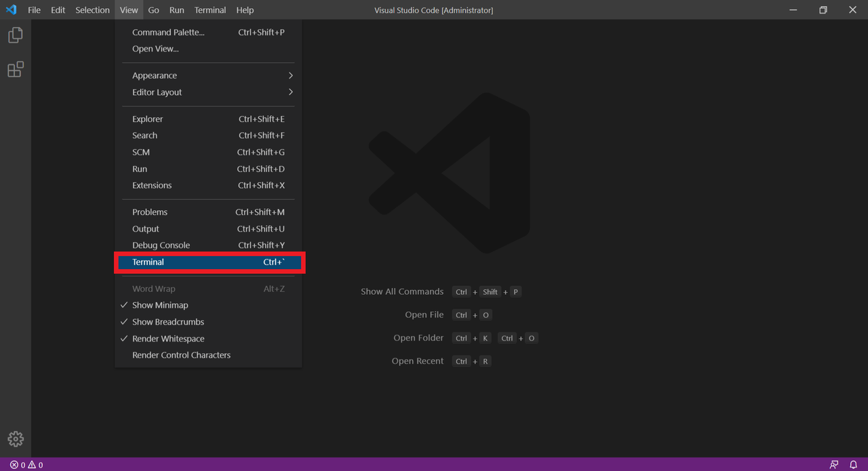Click the Open Folder label

(x=418, y=337)
